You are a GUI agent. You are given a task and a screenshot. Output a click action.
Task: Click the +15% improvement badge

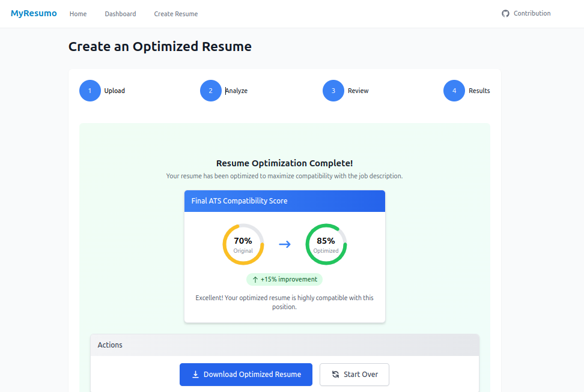point(284,279)
